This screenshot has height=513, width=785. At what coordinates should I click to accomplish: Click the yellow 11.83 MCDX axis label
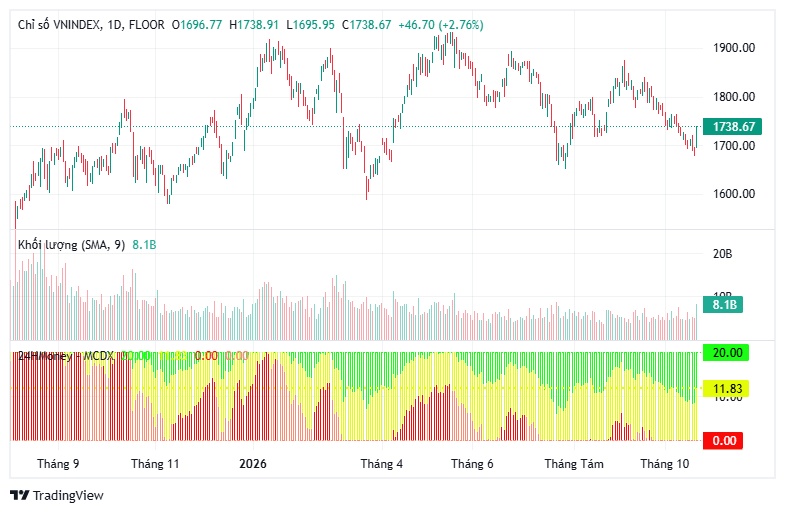coord(726,389)
